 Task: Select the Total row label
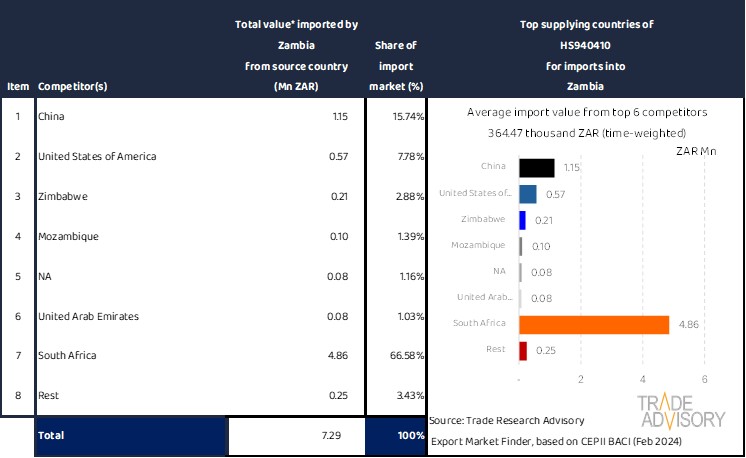pos(51,436)
